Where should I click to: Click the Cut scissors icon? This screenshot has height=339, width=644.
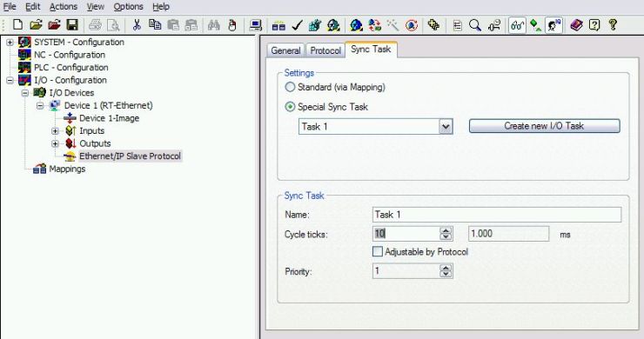coord(137,25)
